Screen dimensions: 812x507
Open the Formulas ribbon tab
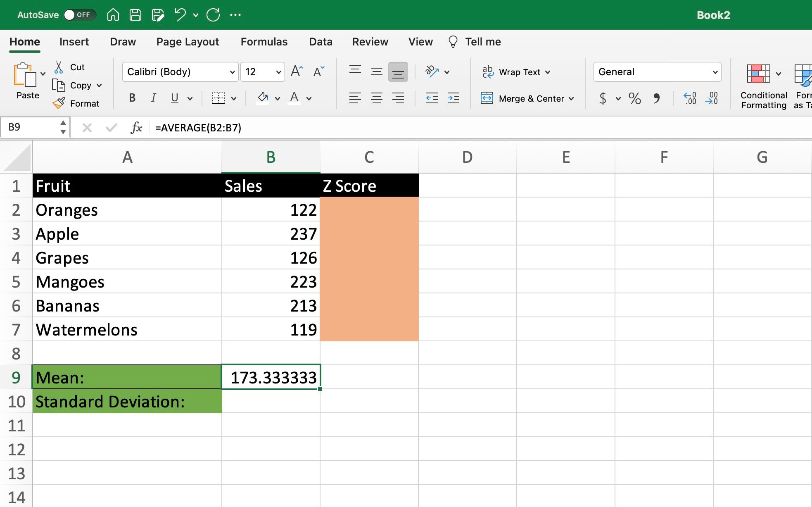pyautogui.click(x=264, y=41)
